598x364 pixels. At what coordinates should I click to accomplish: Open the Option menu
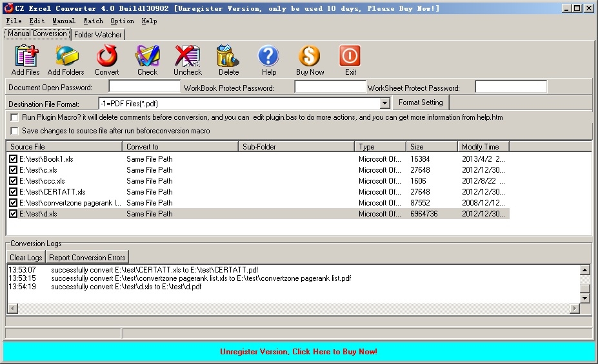(x=122, y=21)
